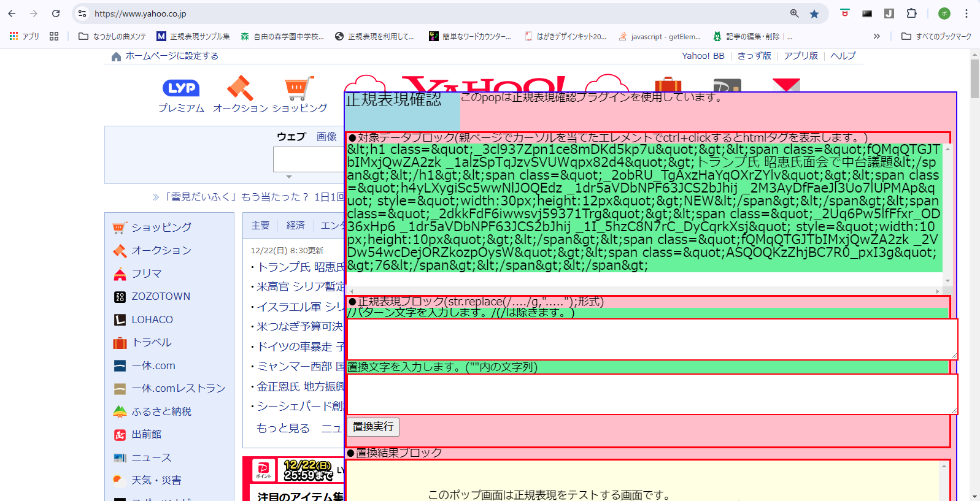
Task: Open the 正規表現を利用して bookmark
Action: click(x=374, y=36)
